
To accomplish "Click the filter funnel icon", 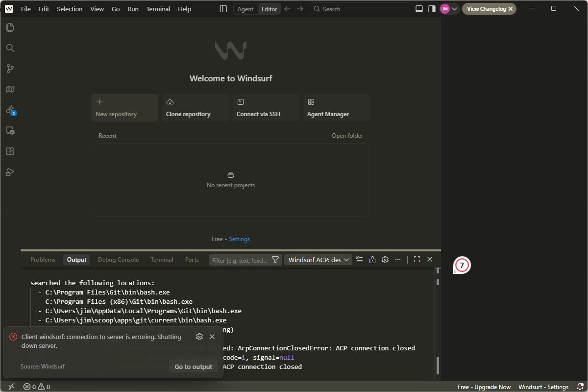I will tap(275, 260).
